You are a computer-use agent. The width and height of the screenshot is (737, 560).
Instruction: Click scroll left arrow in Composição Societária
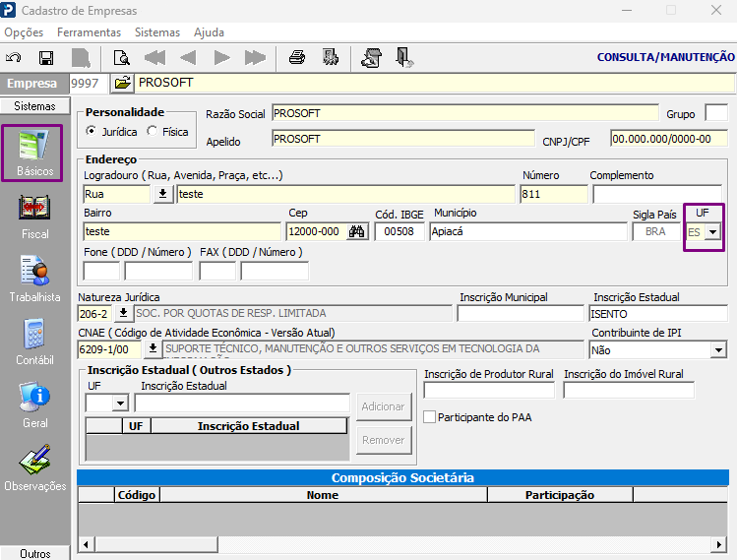pos(86,544)
